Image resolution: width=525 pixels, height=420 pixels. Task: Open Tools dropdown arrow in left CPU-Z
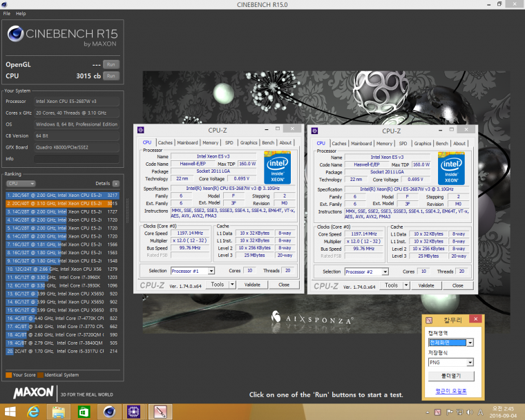[232, 285]
